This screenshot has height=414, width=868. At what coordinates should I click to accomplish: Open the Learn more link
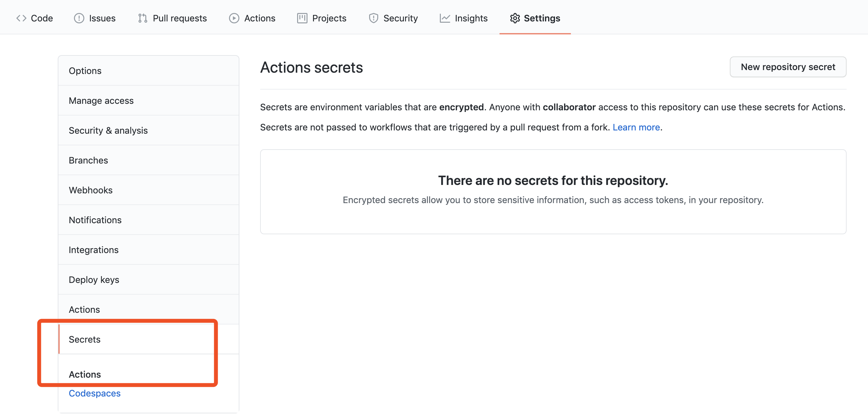636,127
